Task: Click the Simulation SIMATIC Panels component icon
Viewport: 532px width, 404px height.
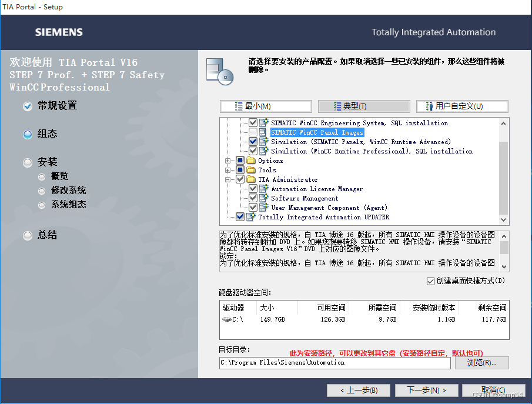Action: tap(263, 141)
